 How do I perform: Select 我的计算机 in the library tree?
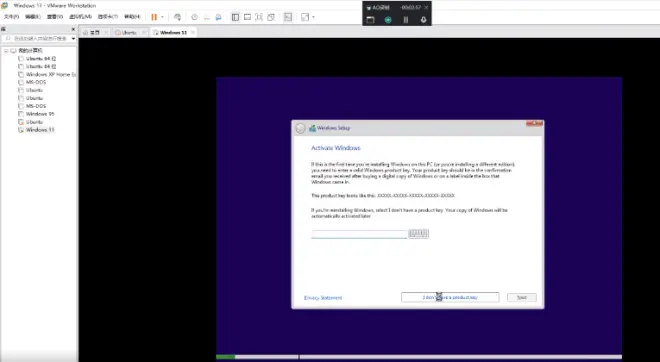(x=30, y=51)
